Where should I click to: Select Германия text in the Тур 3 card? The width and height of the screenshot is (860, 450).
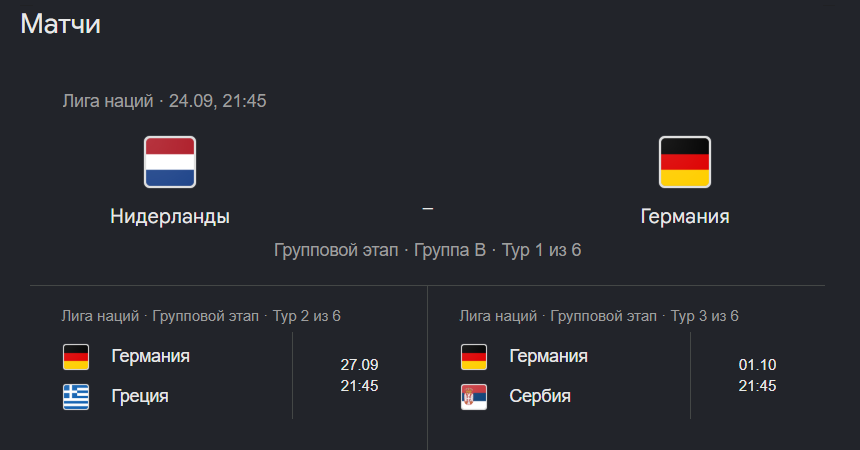pyautogui.click(x=548, y=356)
